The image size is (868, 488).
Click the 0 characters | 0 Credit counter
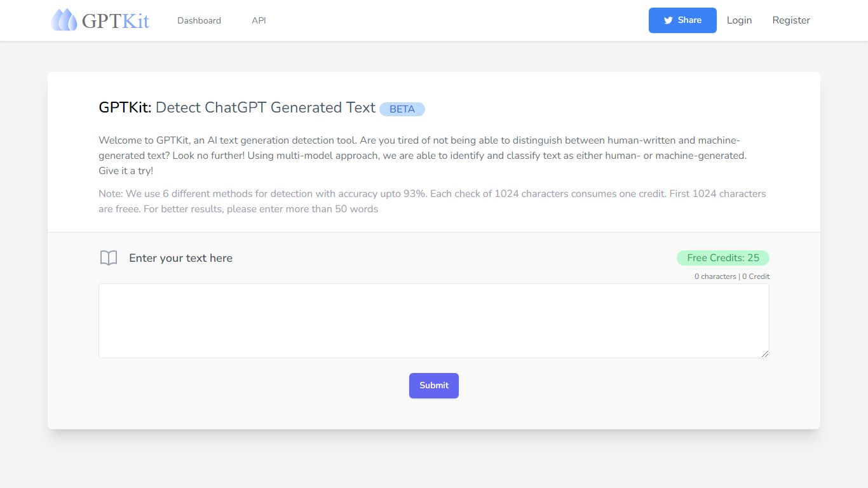(x=731, y=276)
